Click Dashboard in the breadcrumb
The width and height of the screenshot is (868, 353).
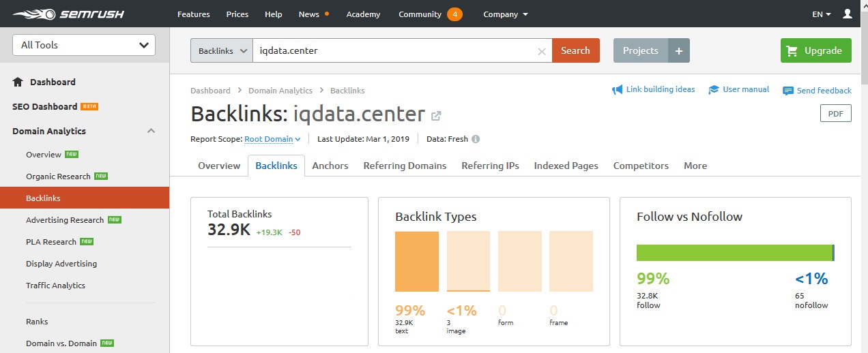210,91
